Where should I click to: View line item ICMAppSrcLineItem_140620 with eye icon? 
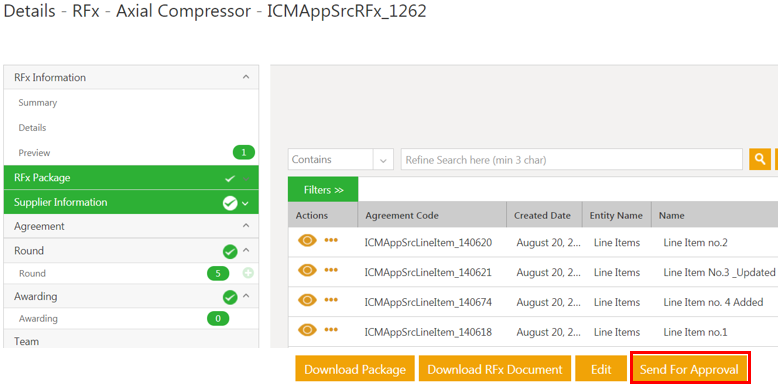coord(307,241)
